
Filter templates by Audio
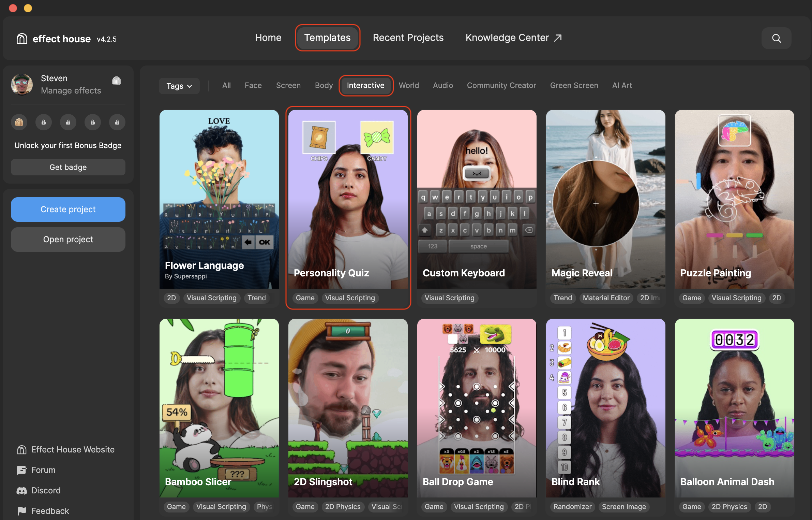pos(443,85)
